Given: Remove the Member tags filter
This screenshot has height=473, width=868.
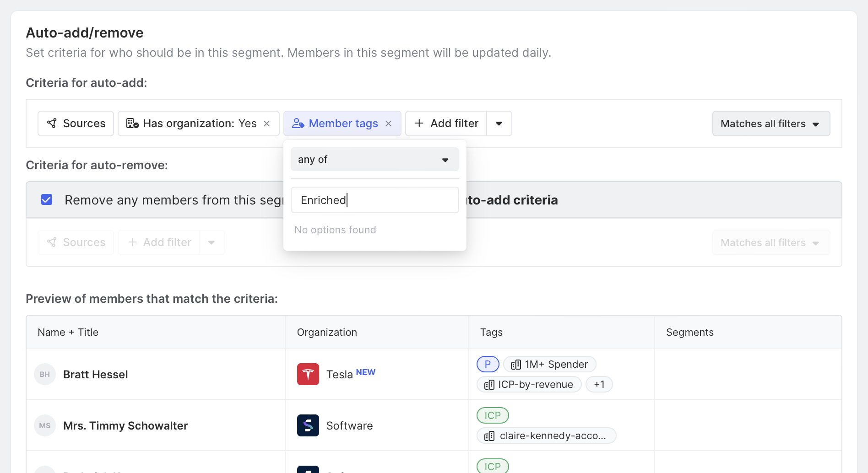Looking at the screenshot, I should pyautogui.click(x=389, y=124).
